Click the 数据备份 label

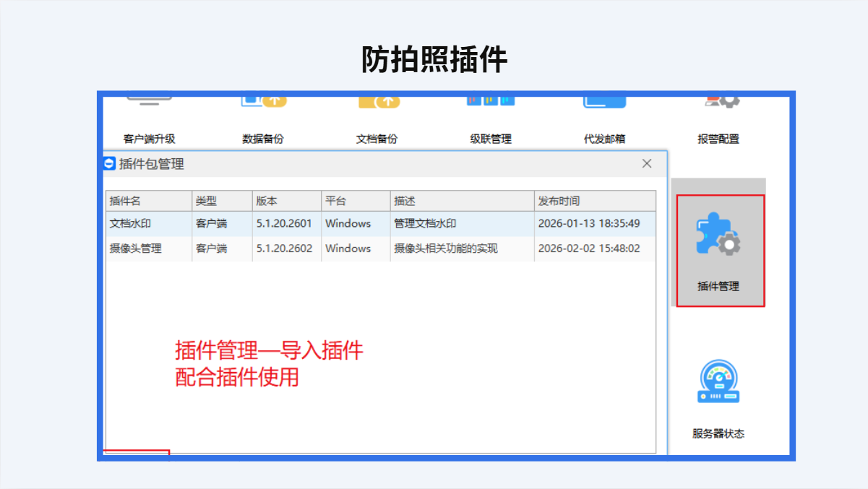[x=263, y=139]
